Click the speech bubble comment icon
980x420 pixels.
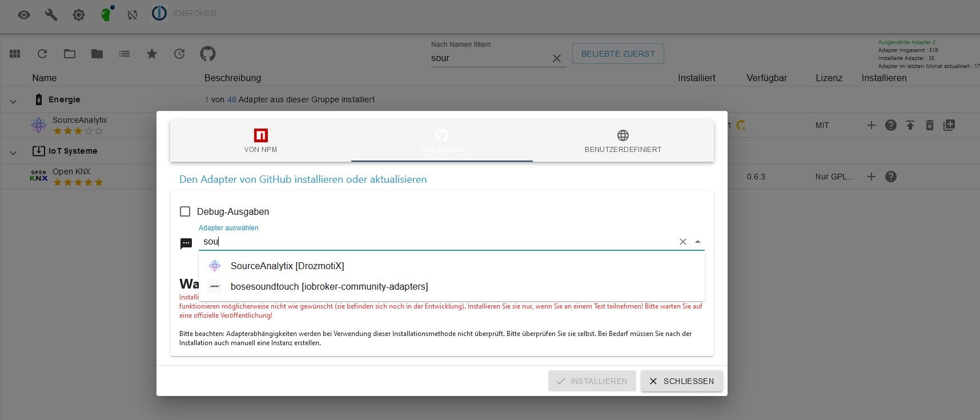pos(186,244)
